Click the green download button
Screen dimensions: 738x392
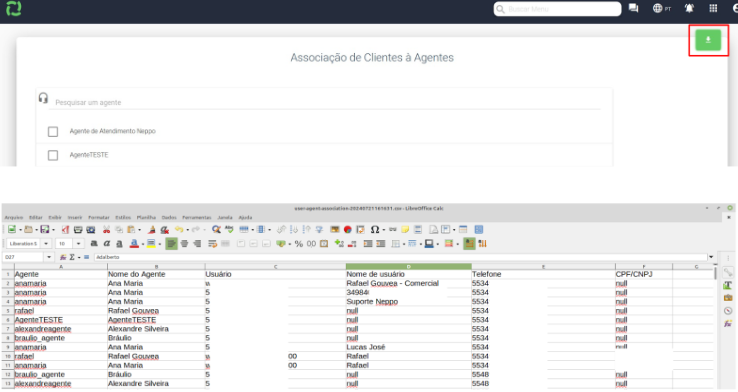708,40
